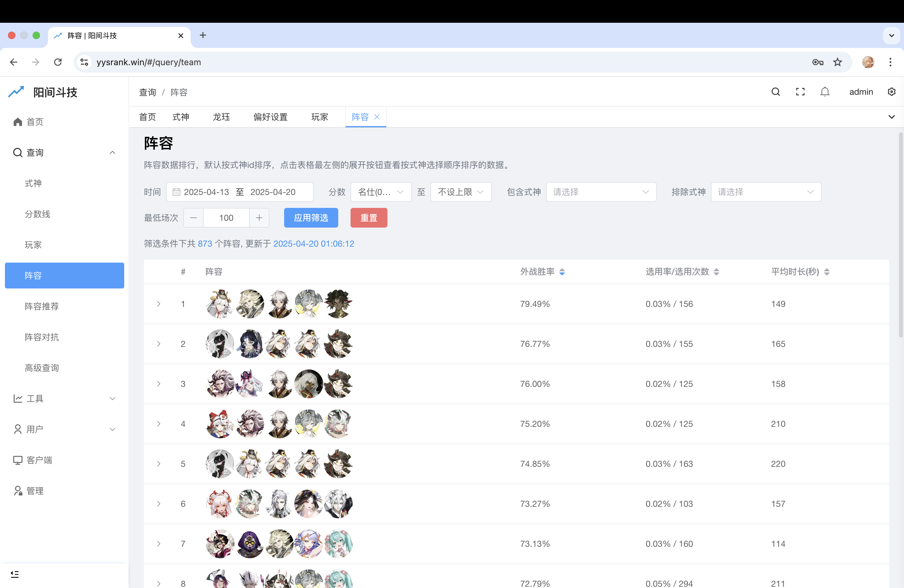Viewport: 904px width, 588px height.
Task: Click the 应用筛选 button
Action: pos(311,218)
